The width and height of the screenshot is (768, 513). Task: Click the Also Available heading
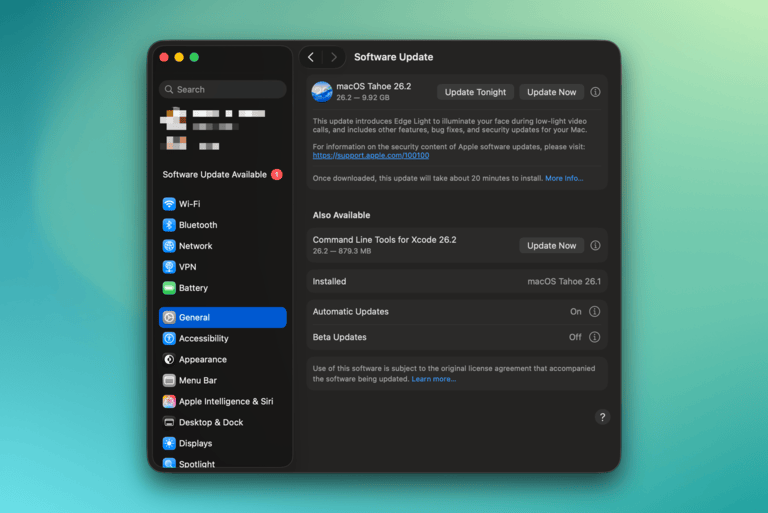(x=341, y=215)
